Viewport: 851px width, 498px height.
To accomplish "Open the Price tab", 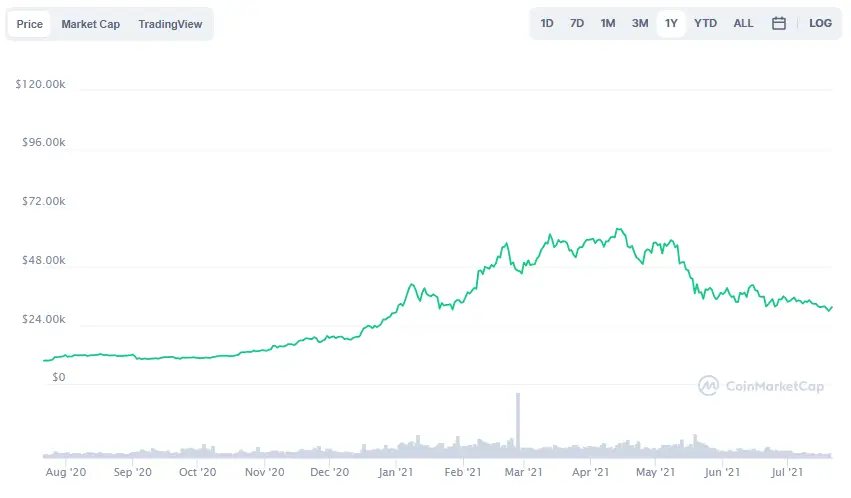I will (29, 24).
